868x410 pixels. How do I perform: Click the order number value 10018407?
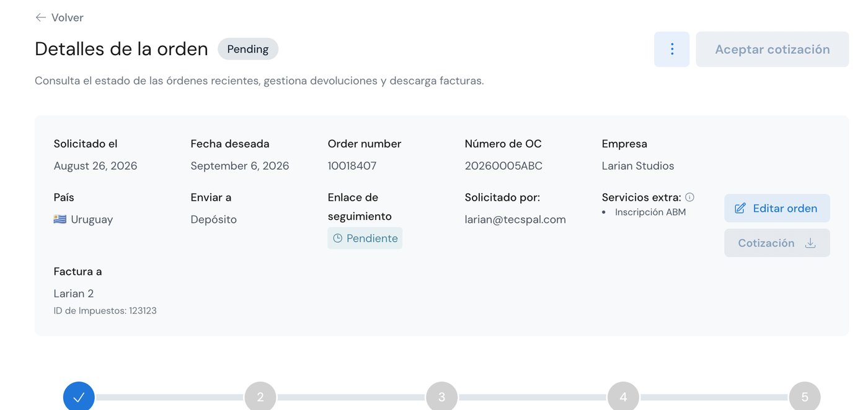pos(352,166)
